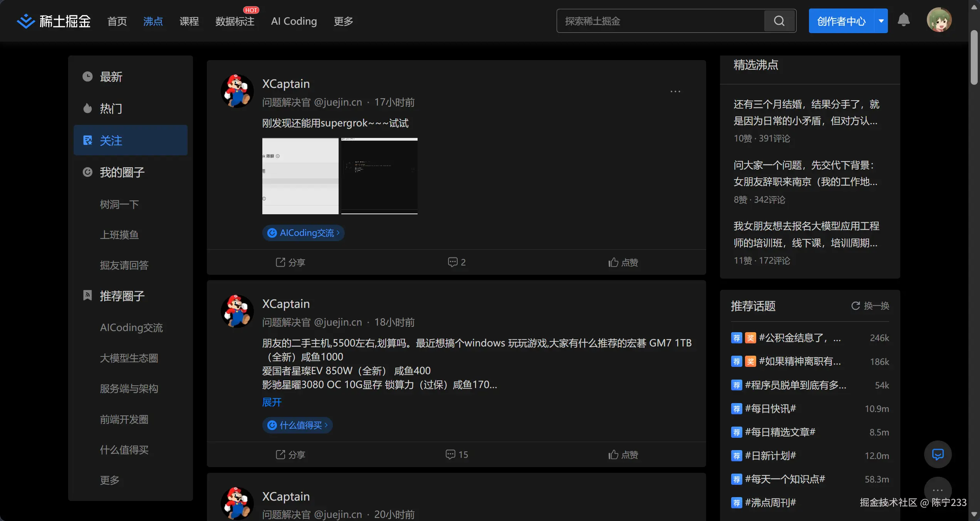Open 大模型生态圈 circle
Image resolution: width=980 pixels, height=521 pixels.
[x=129, y=358]
